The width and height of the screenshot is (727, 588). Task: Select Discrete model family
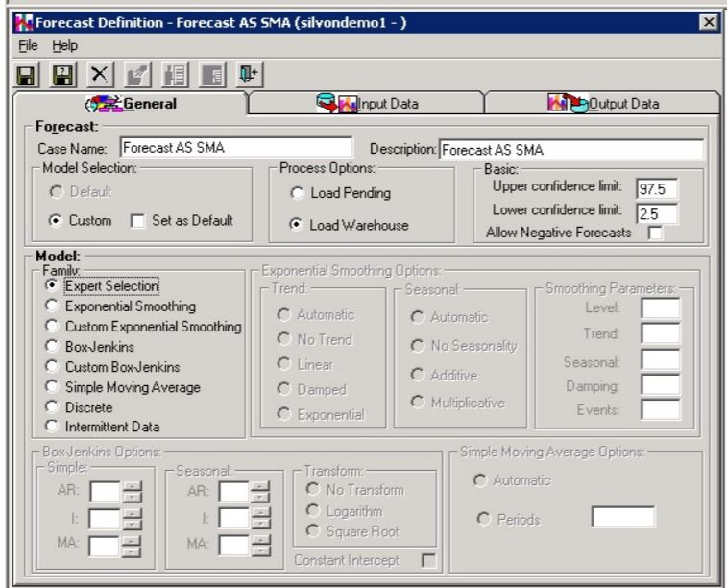52,406
